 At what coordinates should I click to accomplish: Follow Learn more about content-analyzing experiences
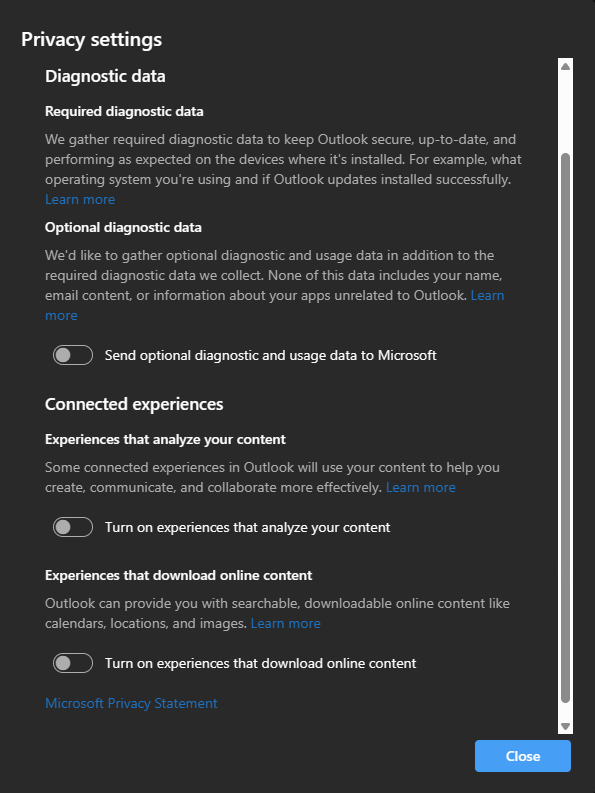(420, 487)
